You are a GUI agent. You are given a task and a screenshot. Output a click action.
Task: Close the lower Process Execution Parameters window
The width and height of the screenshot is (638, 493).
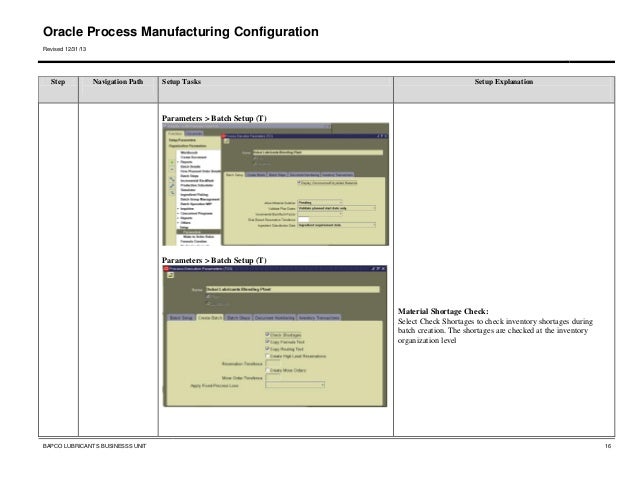(383, 268)
